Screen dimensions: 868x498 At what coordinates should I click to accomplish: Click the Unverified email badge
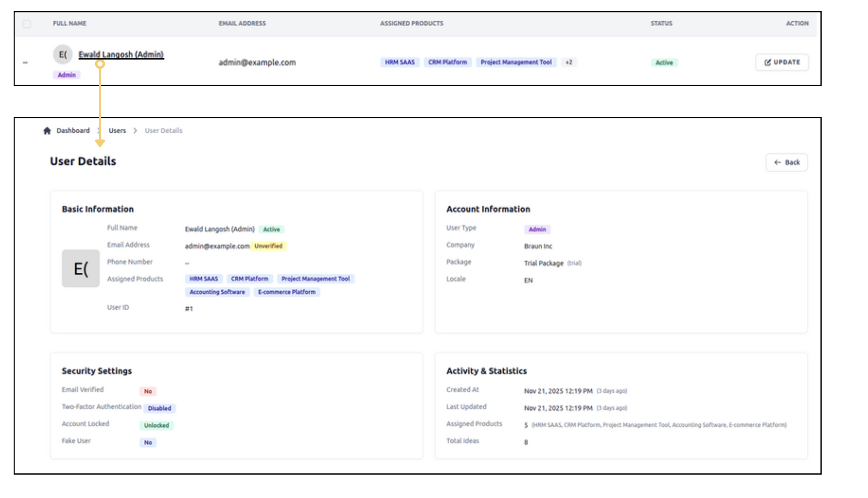click(x=268, y=246)
